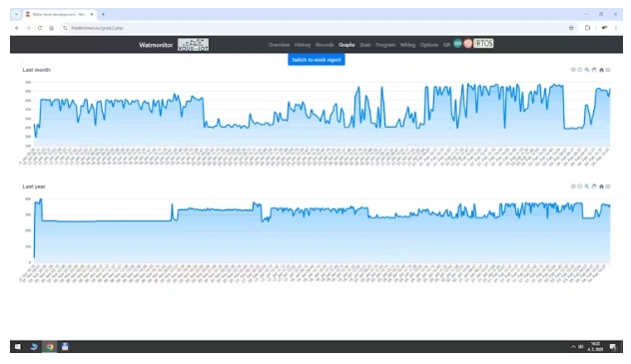
Task: Select magnifier zoom tool on Last month chart
Action: point(587,70)
